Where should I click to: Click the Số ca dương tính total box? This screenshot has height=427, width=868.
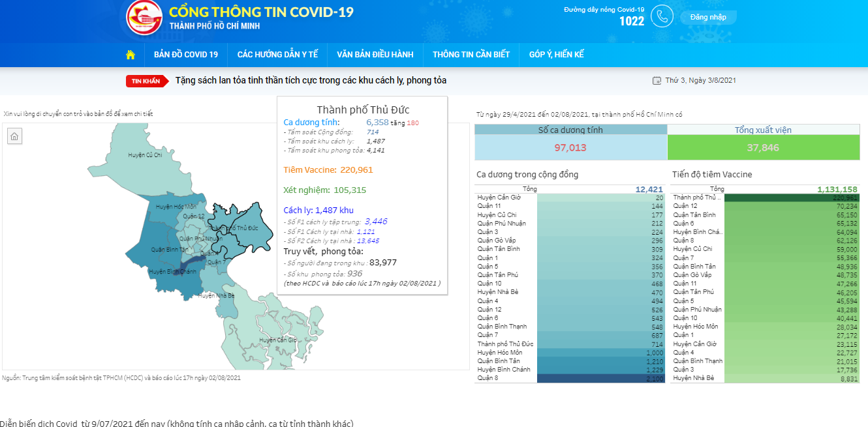point(570,147)
